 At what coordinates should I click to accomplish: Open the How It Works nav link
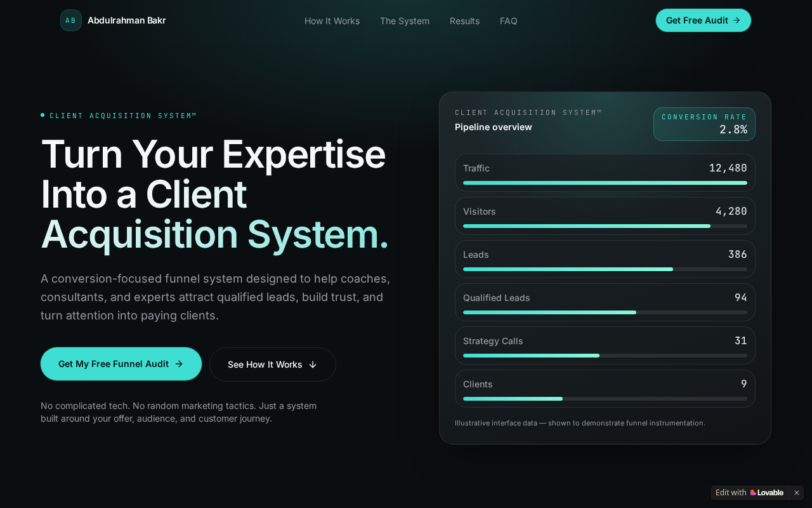click(x=332, y=21)
